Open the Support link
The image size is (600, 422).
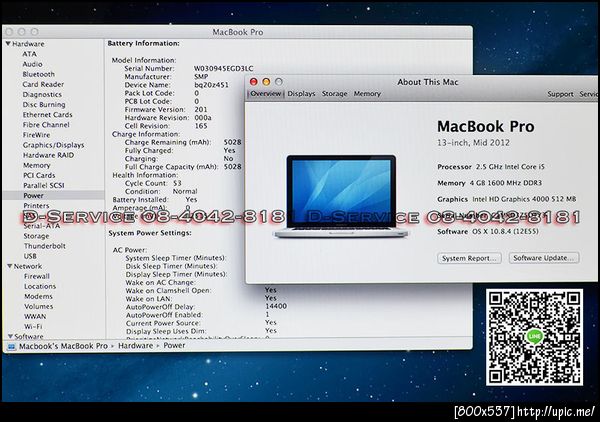[x=560, y=94]
